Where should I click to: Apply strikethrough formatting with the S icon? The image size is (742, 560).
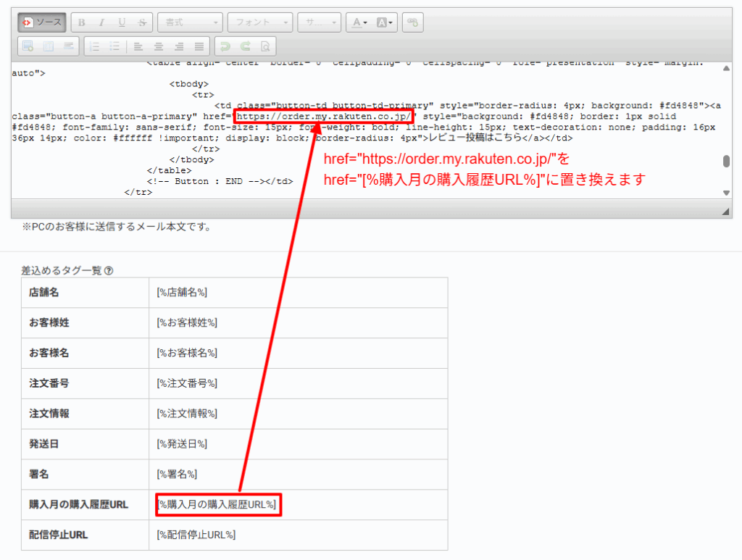point(142,22)
